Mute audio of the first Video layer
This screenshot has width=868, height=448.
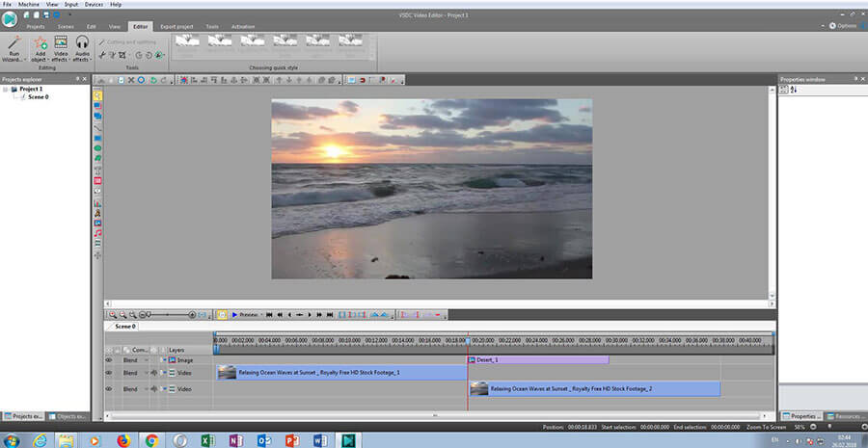(154, 374)
